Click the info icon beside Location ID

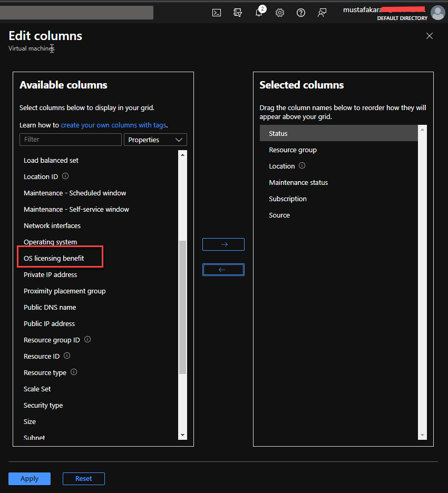[x=66, y=176]
